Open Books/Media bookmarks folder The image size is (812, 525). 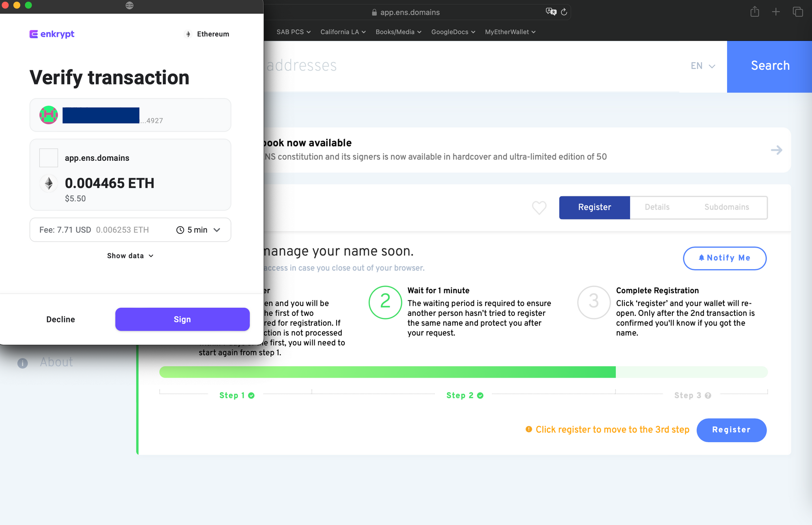pos(398,32)
